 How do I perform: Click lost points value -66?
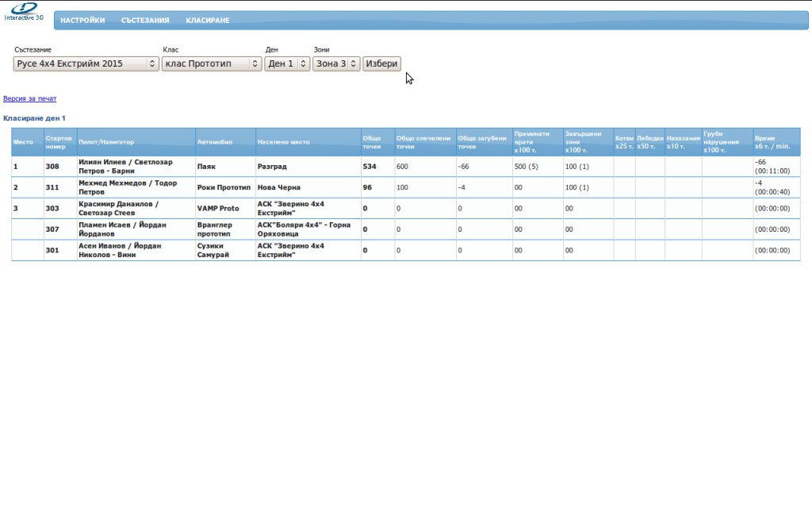463,167
